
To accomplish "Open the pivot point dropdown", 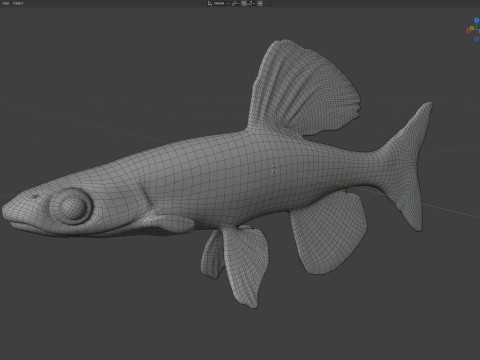I will (235, 3).
